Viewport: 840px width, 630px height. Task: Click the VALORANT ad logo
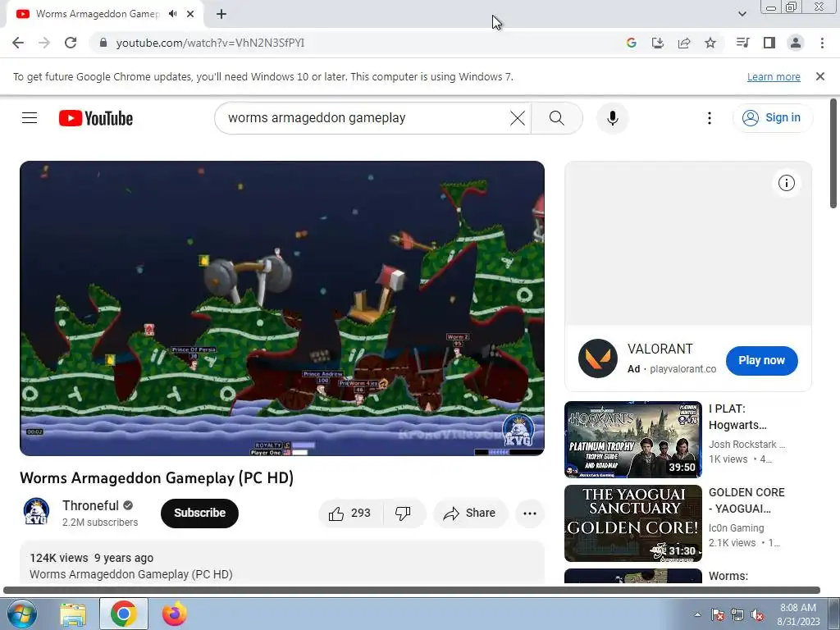coord(598,358)
